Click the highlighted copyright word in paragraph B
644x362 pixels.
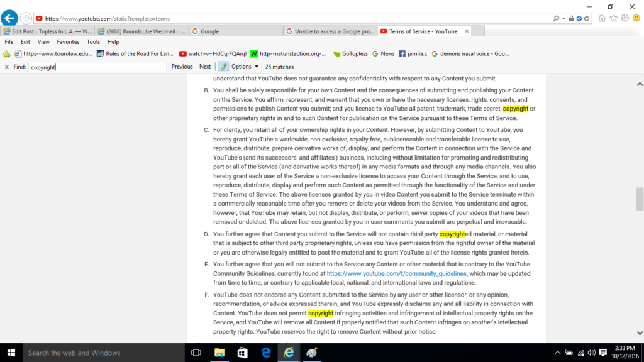(x=516, y=109)
